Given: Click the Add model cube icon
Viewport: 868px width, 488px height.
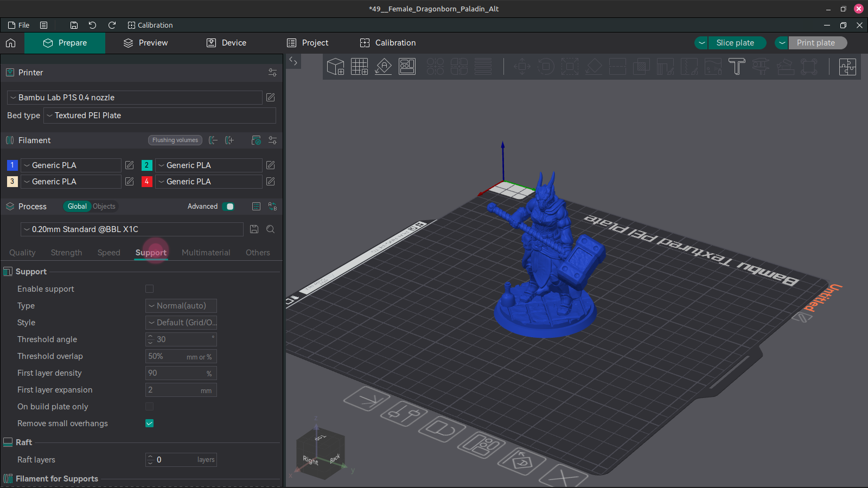Looking at the screenshot, I should [x=335, y=67].
